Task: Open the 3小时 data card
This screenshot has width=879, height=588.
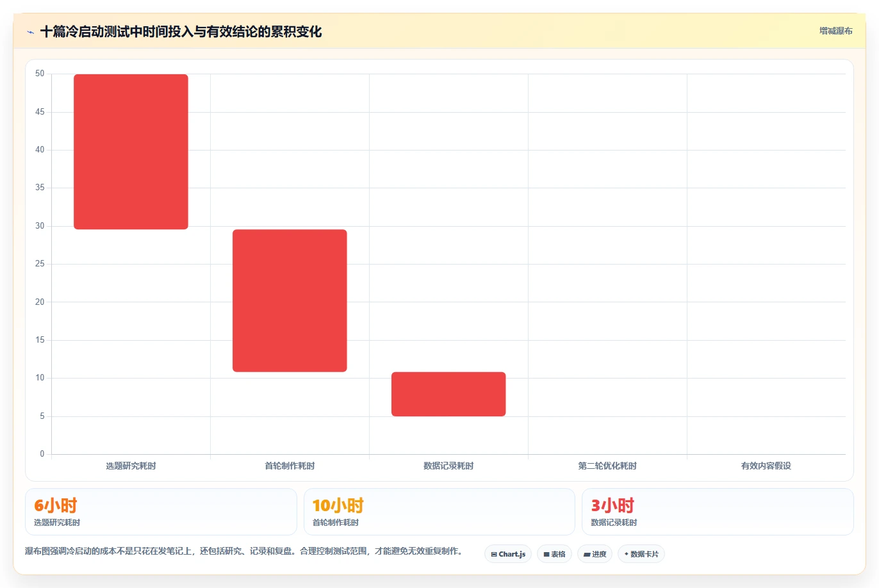Action: (x=718, y=512)
